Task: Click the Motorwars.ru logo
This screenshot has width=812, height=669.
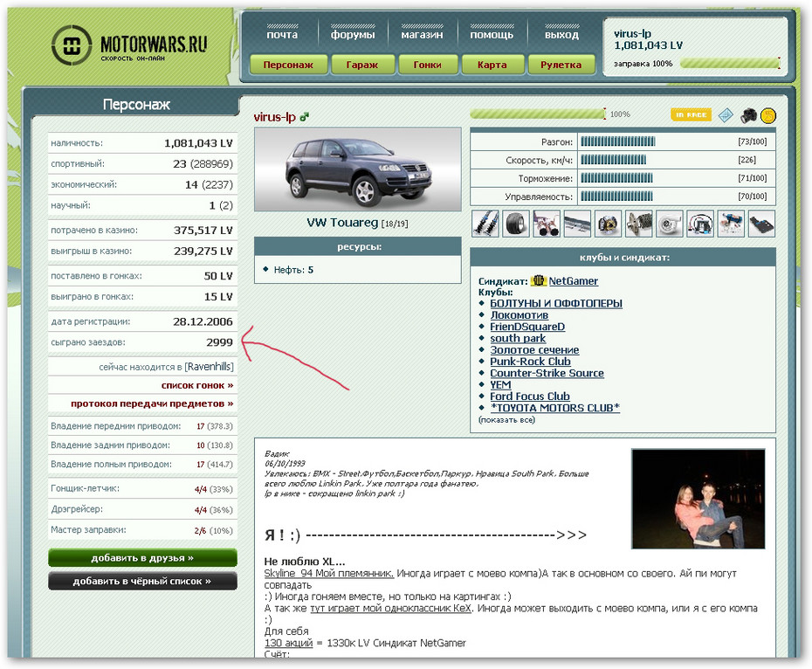Action: [129, 45]
